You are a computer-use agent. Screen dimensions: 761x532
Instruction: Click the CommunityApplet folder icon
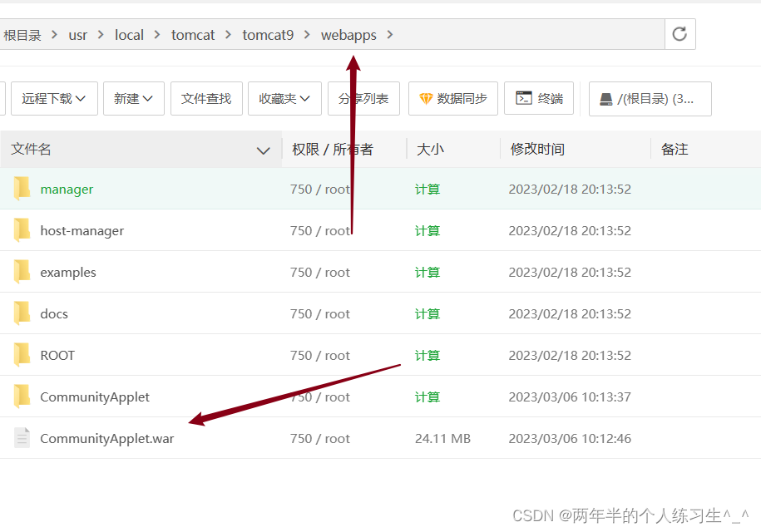click(x=22, y=397)
